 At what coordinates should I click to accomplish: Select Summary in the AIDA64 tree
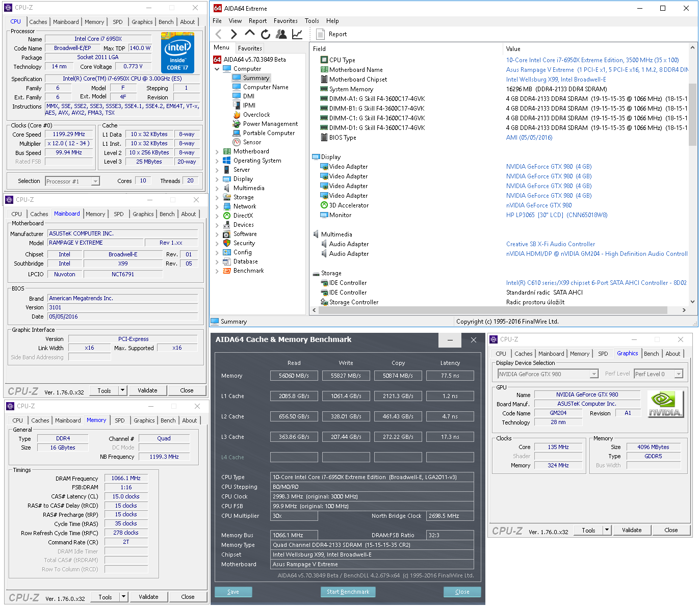pyautogui.click(x=256, y=78)
